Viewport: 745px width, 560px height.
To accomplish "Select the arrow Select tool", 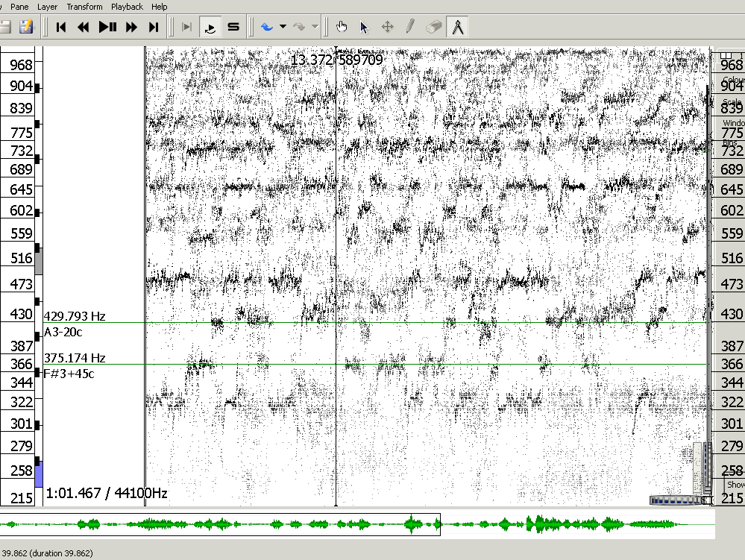I will (364, 28).
